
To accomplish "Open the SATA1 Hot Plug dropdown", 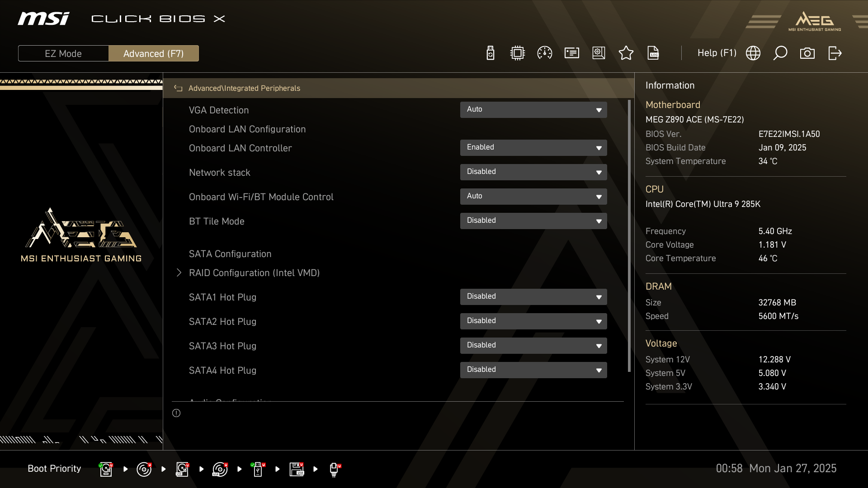I will pos(533,297).
